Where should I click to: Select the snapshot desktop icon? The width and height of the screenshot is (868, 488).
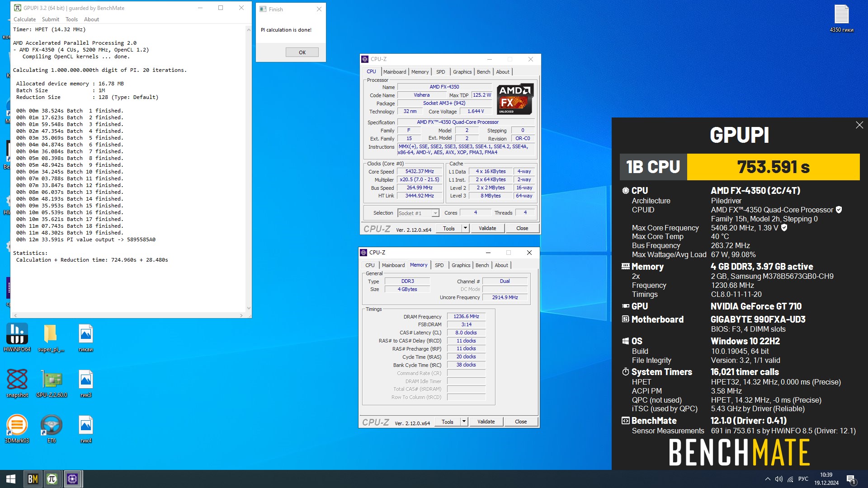[17, 384]
